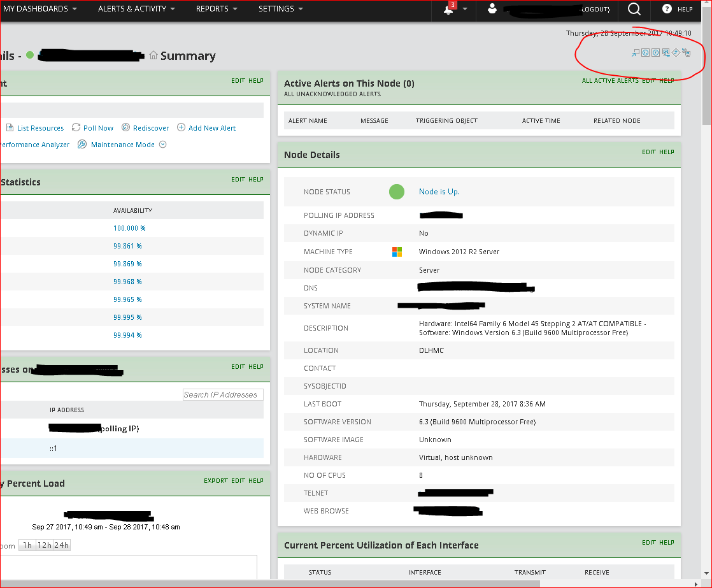
Task: Click the boxed circle T tool icon
Action: coord(656,53)
